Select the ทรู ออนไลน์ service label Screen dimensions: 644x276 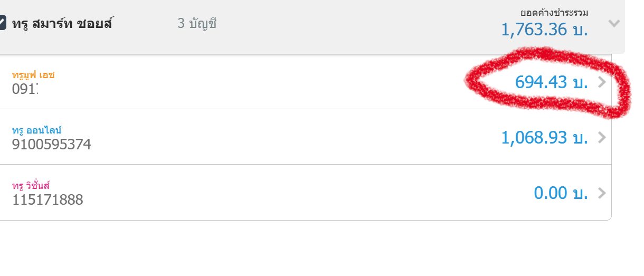(x=37, y=130)
